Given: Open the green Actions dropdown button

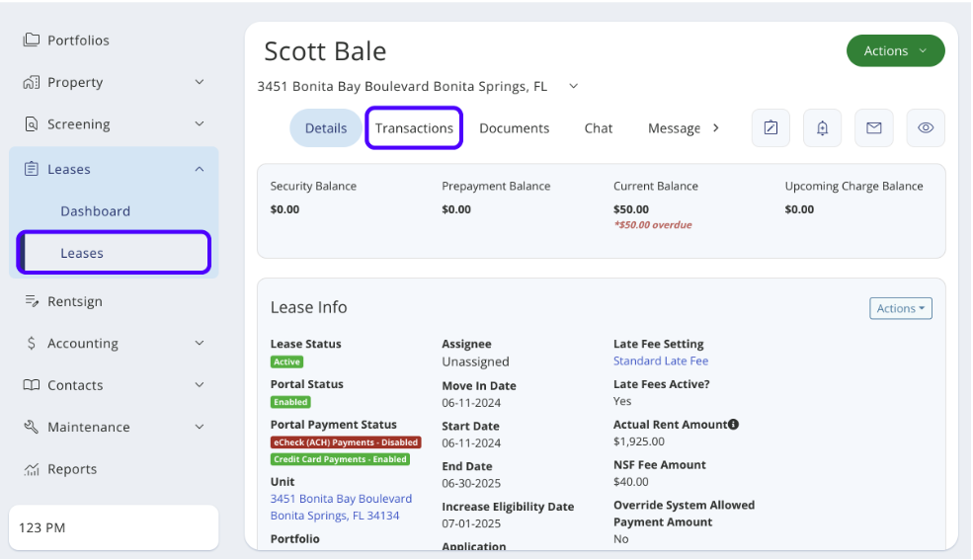Looking at the screenshot, I should click(x=895, y=51).
